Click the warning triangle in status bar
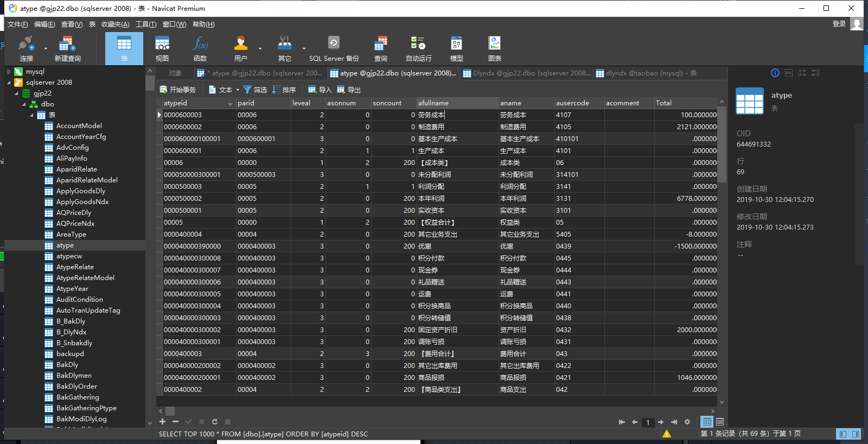 coord(667,434)
